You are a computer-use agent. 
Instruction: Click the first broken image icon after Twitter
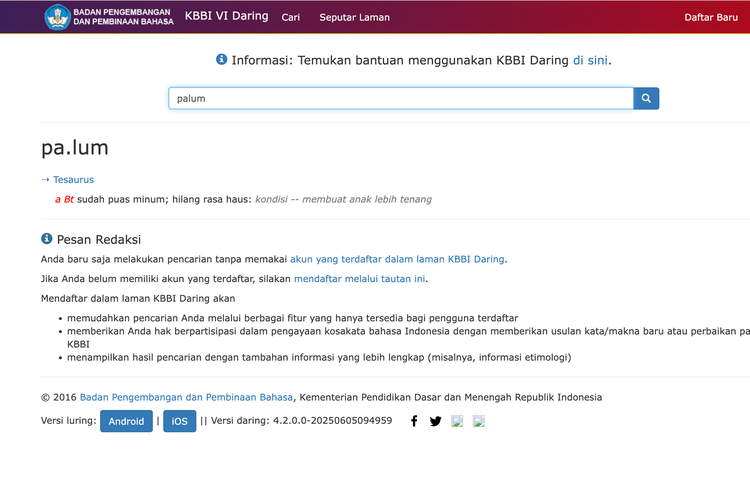coord(457,421)
